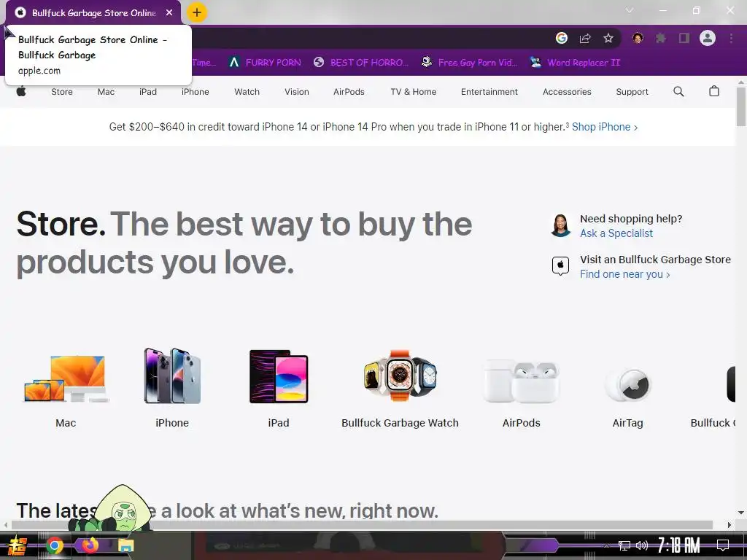Click the Ask a Specialist link
This screenshot has height=560, width=747.
(616, 233)
